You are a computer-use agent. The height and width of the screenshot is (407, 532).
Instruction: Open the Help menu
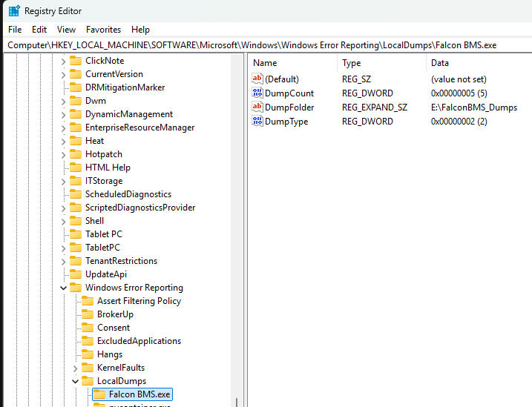coord(140,30)
